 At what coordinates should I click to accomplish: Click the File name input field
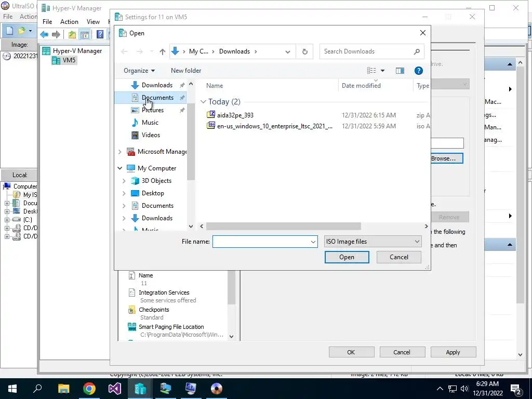(261, 242)
